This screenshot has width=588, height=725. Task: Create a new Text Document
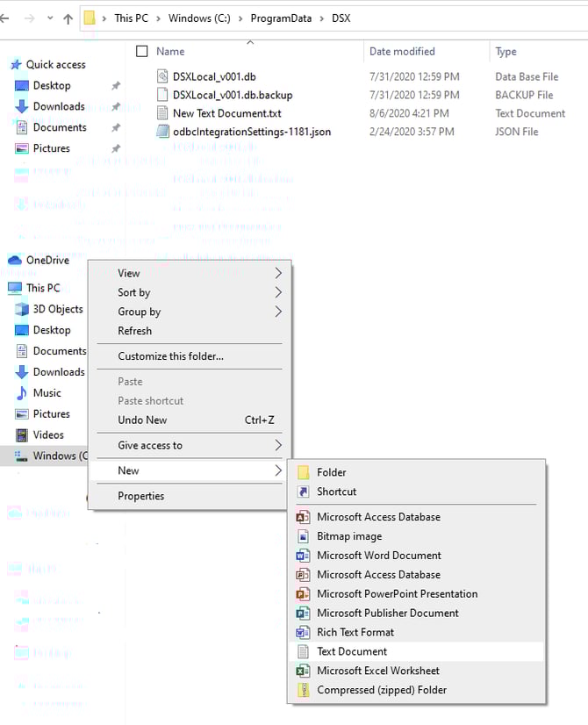(416, 651)
